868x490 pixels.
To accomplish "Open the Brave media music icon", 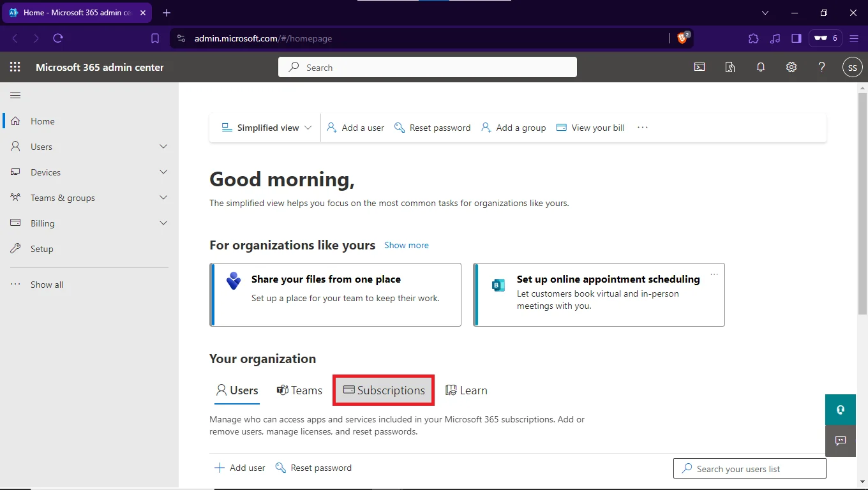I will click(x=775, y=38).
